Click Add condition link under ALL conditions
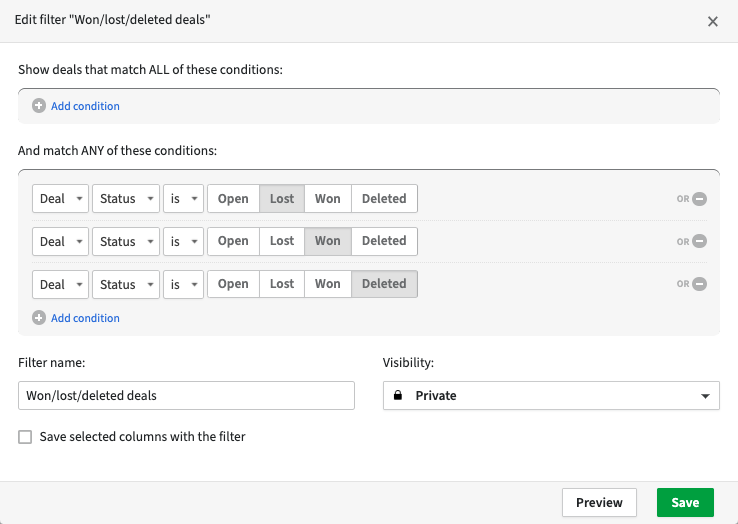Screen dimensions: 738x524 point(85,106)
